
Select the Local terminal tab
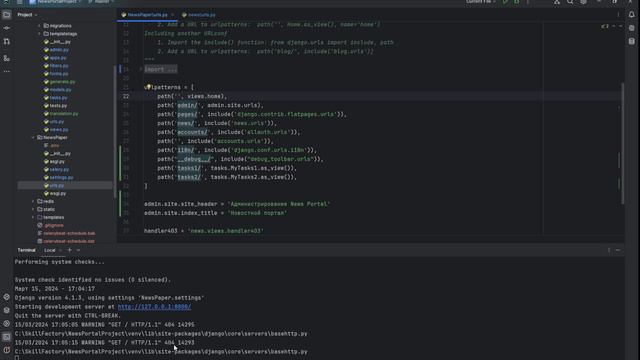click(50, 250)
